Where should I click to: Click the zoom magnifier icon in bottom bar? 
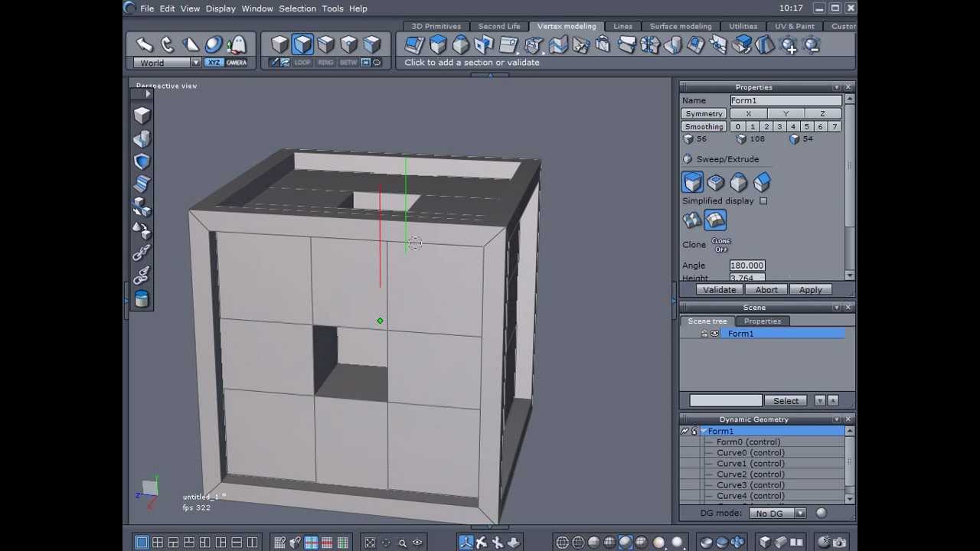tap(402, 543)
